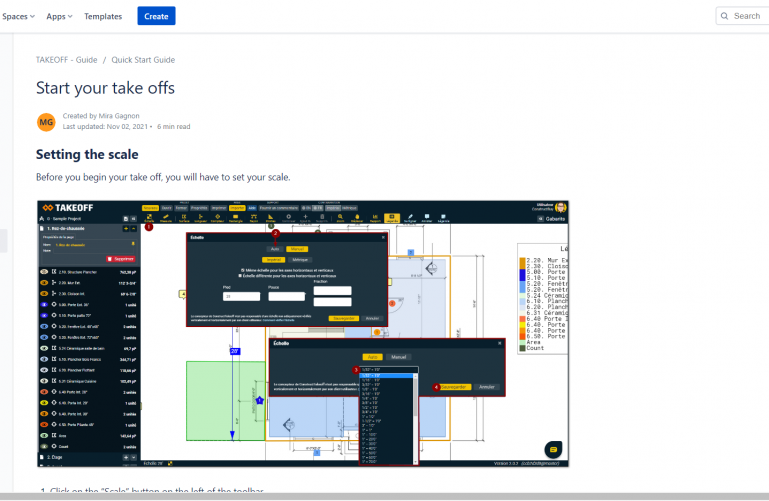Toggle visibility of 2.20 Mur Ext row
The image size is (769, 501).
(44, 283)
